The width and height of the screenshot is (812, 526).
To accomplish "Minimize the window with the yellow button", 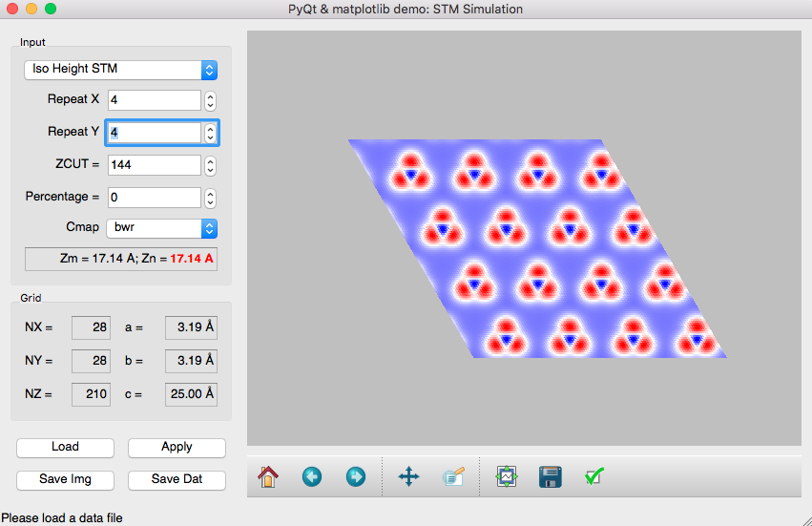I will (x=31, y=9).
